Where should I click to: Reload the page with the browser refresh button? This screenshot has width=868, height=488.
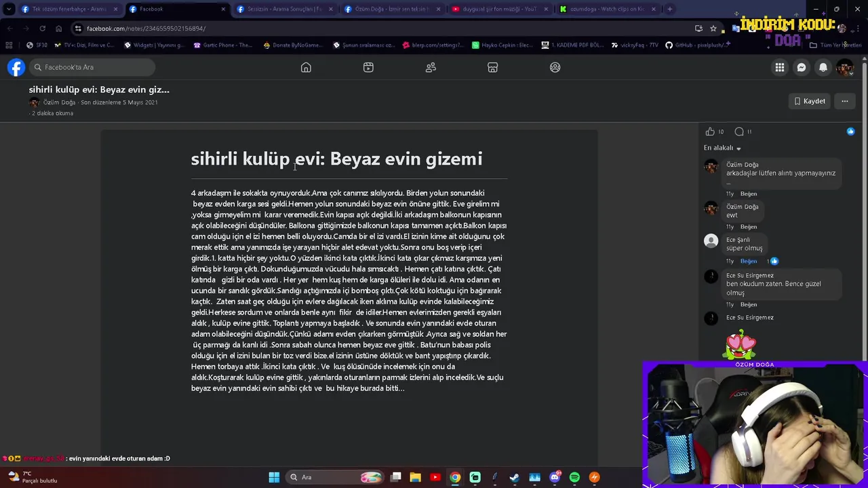click(x=42, y=28)
